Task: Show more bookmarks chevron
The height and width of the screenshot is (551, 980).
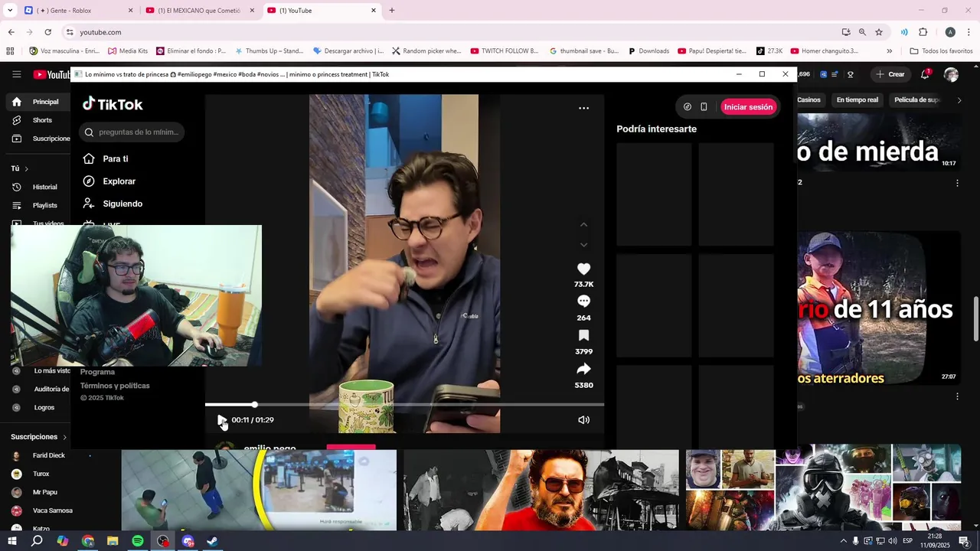Action: click(889, 51)
